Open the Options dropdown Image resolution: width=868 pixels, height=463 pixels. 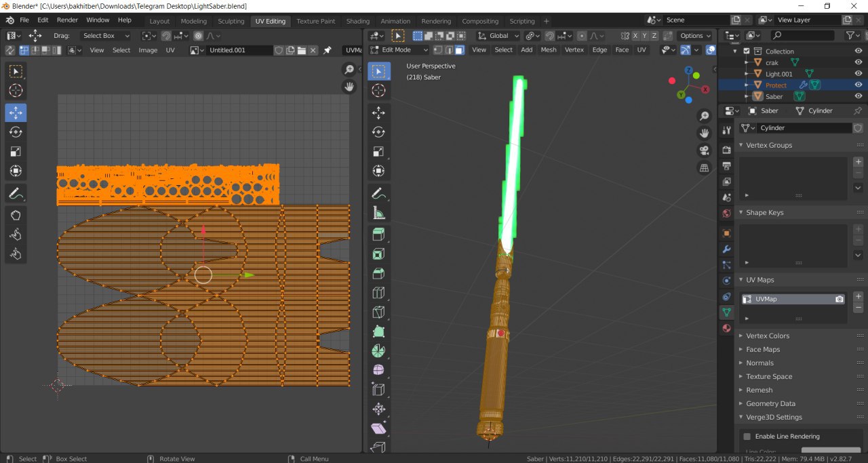695,36
